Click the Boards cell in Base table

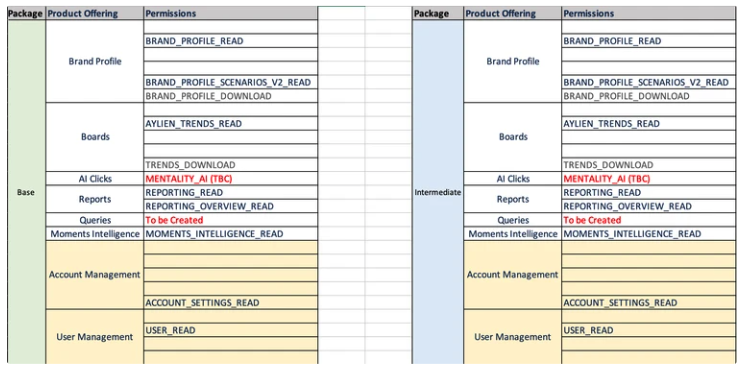coord(95,137)
